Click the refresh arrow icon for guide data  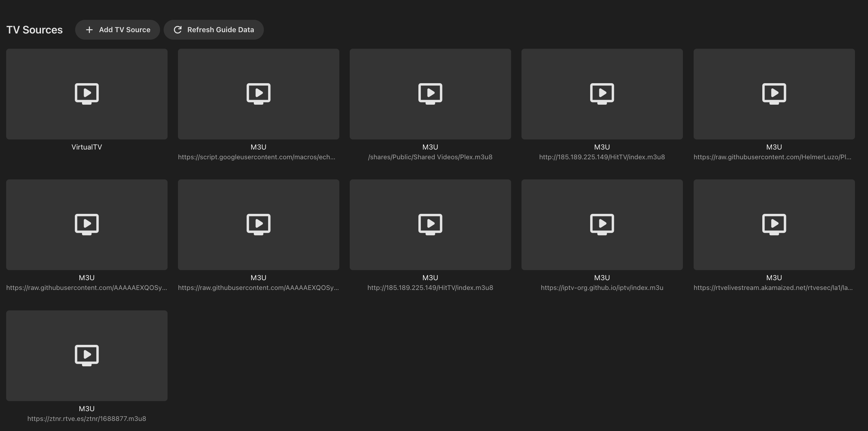coord(178,30)
